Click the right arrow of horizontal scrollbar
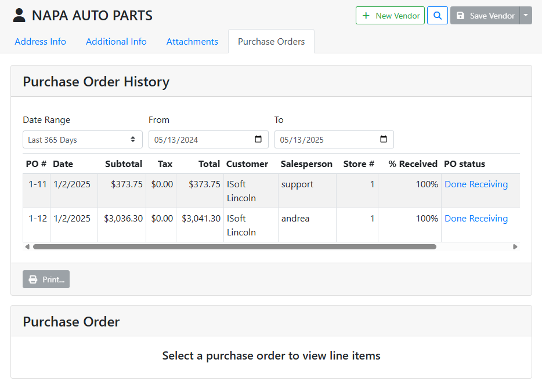The width and height of the screenshot is (542, 392). tap(515, 247)
